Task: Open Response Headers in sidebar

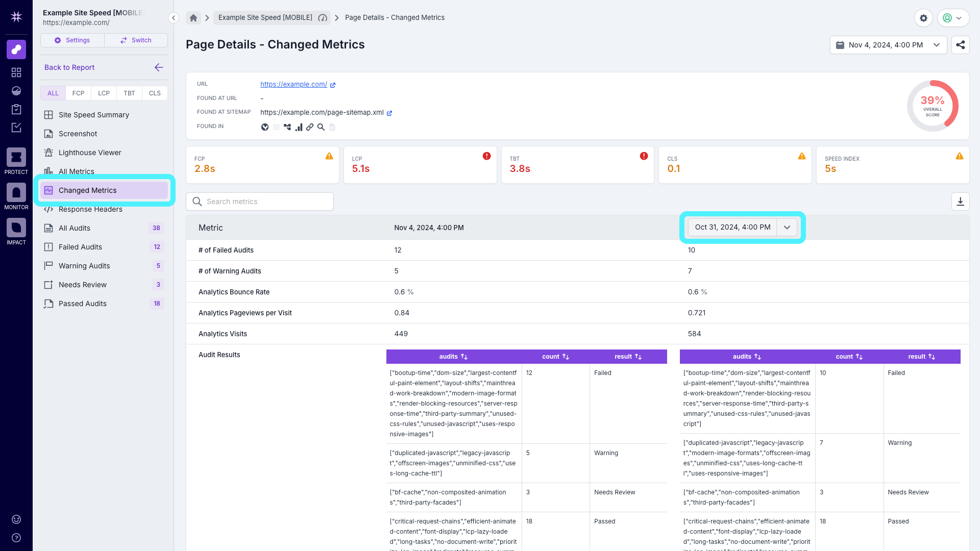Action: tap(104, 209)
